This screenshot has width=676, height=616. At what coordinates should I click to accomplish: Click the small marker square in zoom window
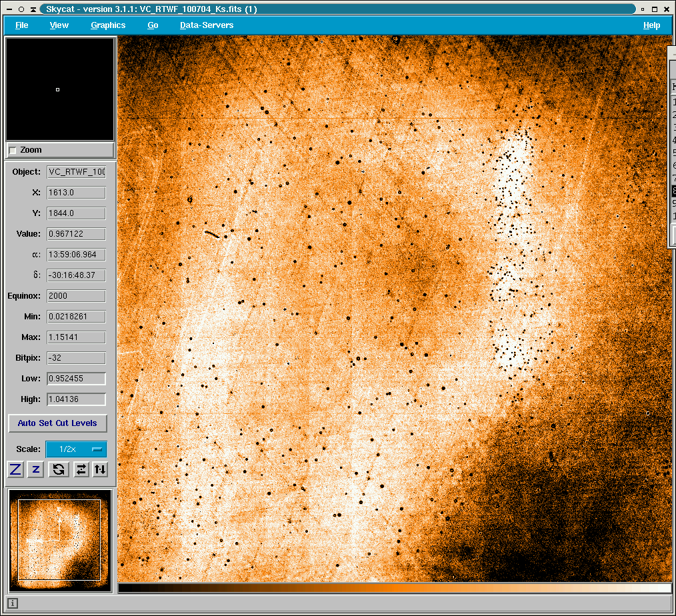click(x=58, y=89)
